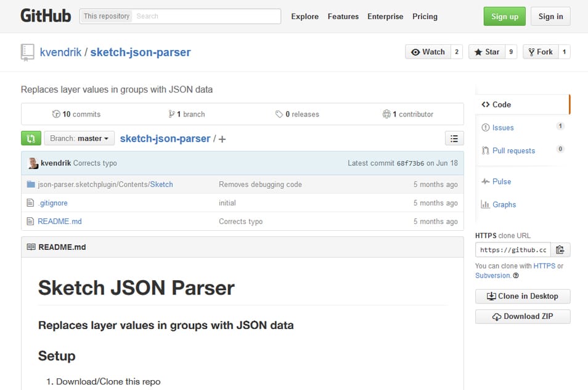The width and height of the screenshot is (588, 390).
Task: Click the watchers count 2
Action: point(457,52)
